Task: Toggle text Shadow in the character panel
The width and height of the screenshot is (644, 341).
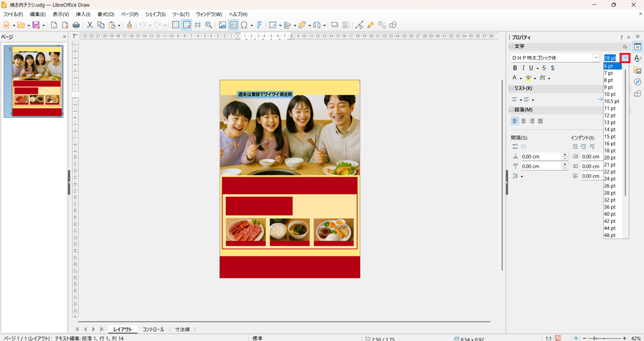Action: pyautogui.click(x=553, y=68)
